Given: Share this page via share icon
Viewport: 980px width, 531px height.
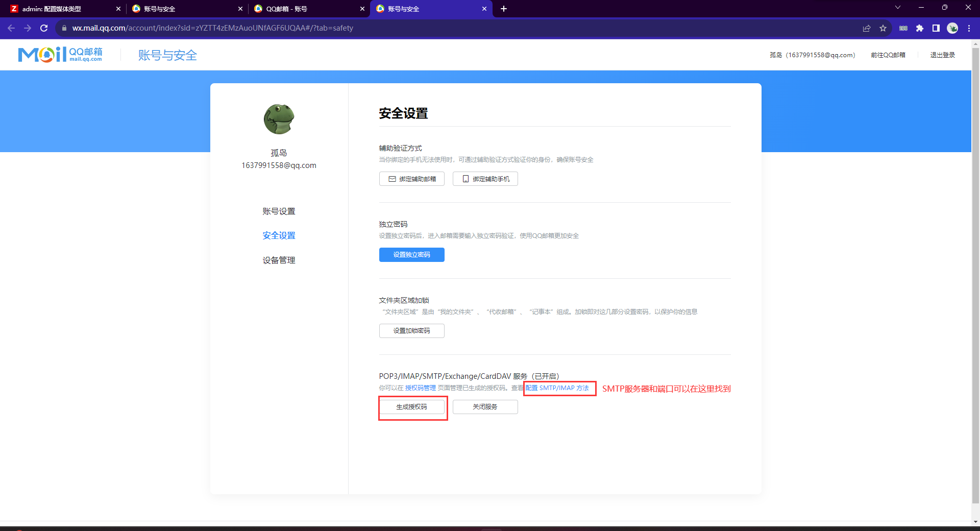Looking at the screenshot, I should [x=867, y=28].
